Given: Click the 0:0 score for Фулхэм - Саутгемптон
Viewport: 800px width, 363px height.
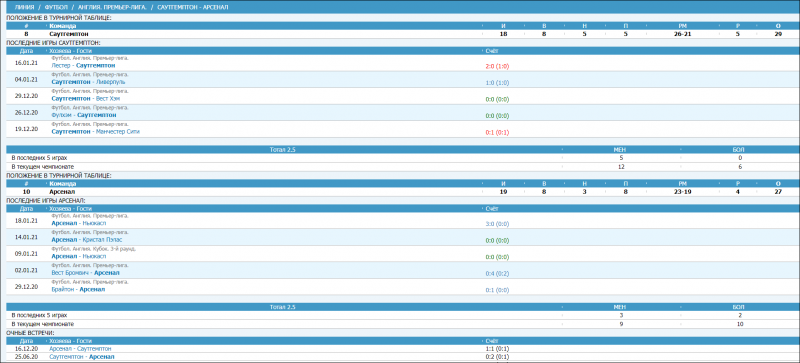Looking at the screenshot, I should pos(497,116).
